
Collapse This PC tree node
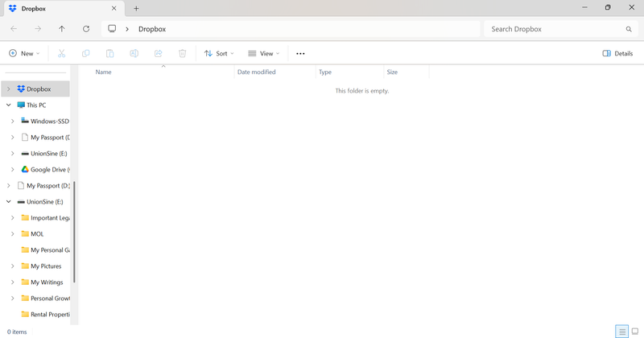9,105
